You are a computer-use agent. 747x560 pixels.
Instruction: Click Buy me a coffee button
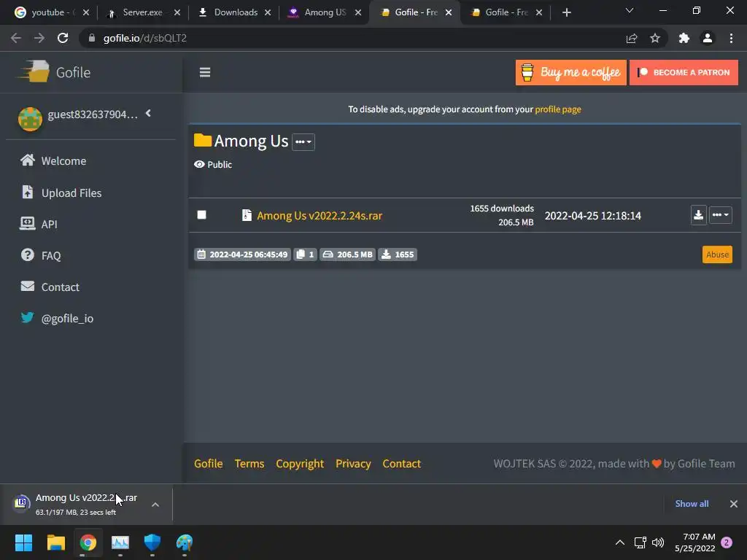tap(570, 72)
